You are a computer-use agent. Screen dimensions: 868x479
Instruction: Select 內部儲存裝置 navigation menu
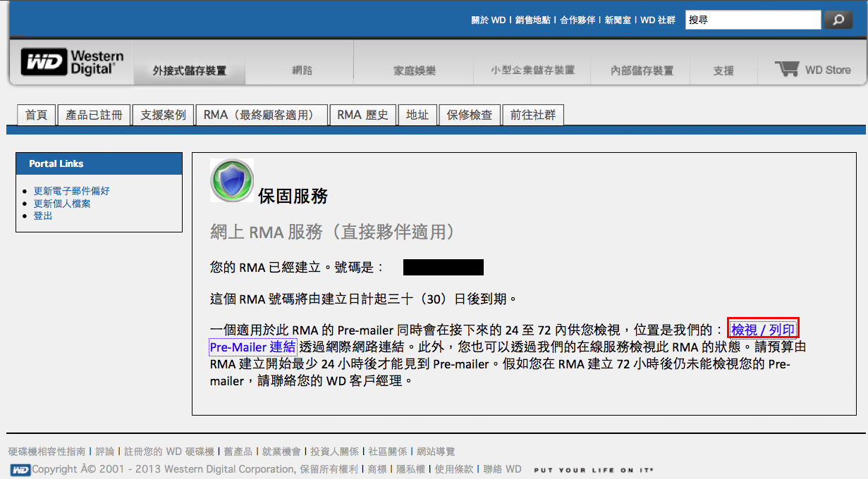point(642,70)
